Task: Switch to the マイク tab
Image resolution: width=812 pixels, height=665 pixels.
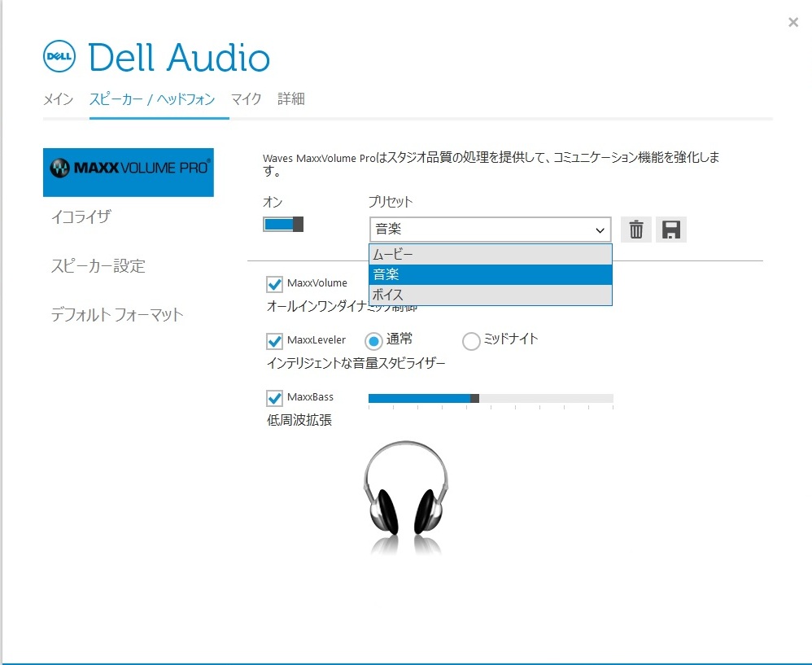Action: tap(246, 98)
